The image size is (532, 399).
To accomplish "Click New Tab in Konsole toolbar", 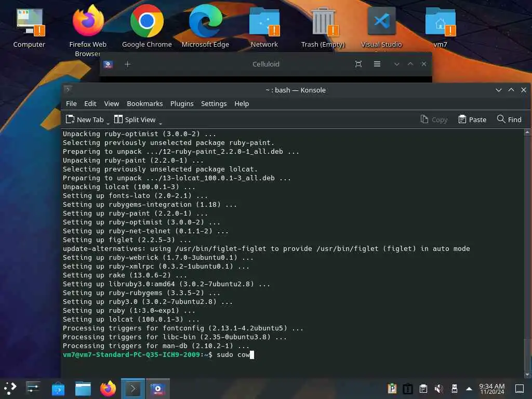I will 85,119.
